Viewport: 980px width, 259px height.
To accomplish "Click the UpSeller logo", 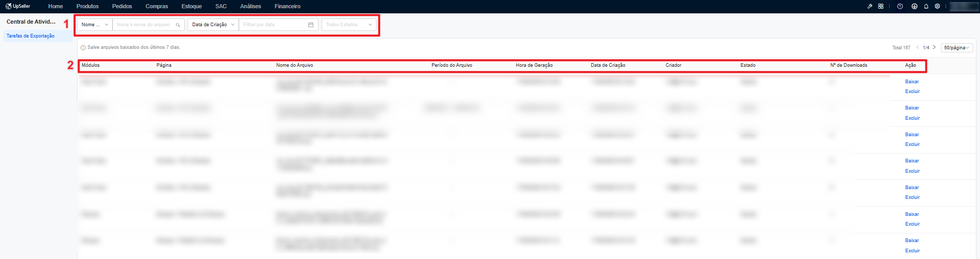I will tap(18, 6).
